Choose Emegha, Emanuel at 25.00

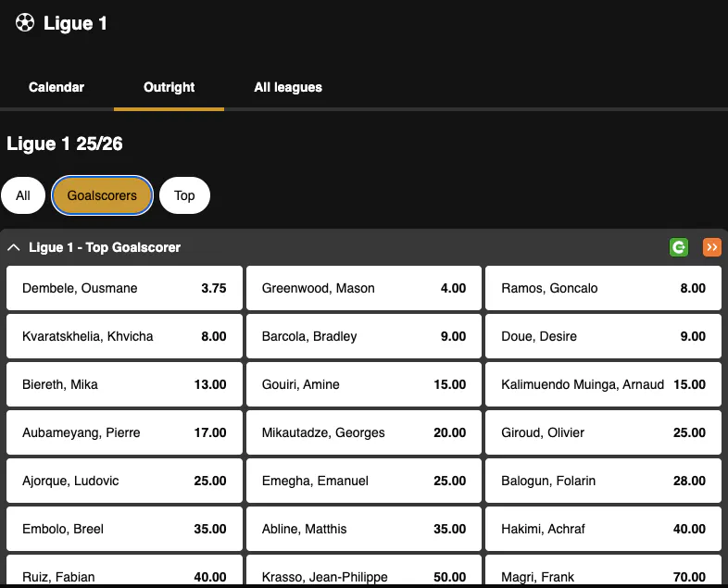[x=364, y=481]
